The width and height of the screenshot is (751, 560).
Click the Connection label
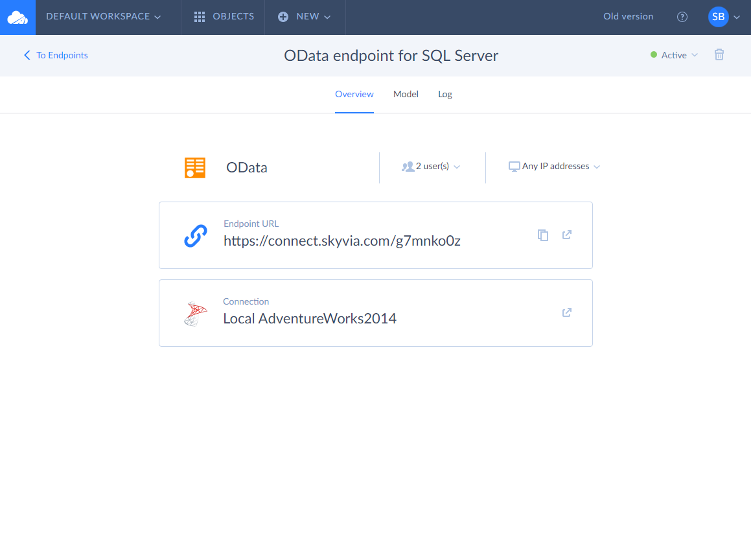pyautogui.click(x=246, y=301)
